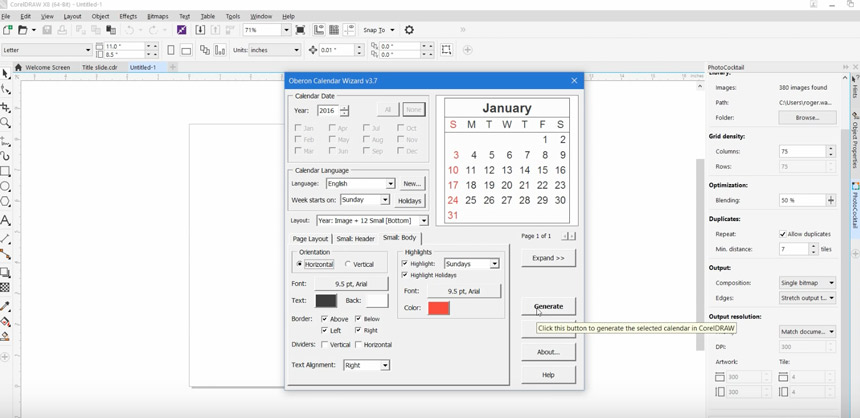Toggle the Highlight checkbox
860x418 pixels.
tap(405, 264)
